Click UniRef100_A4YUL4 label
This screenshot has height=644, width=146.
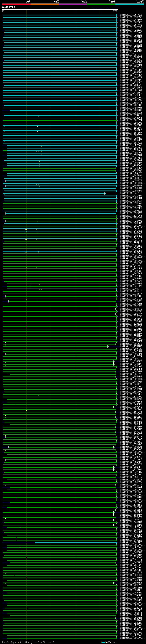coord(131,268)
